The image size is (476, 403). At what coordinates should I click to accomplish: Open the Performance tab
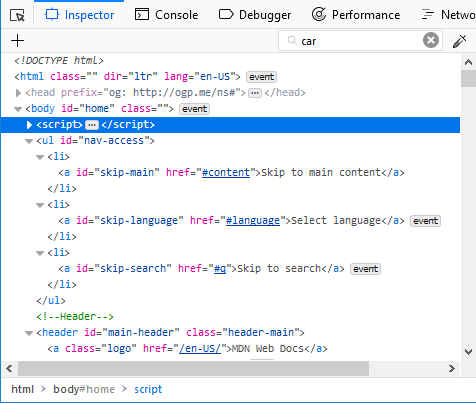(356, 15)
